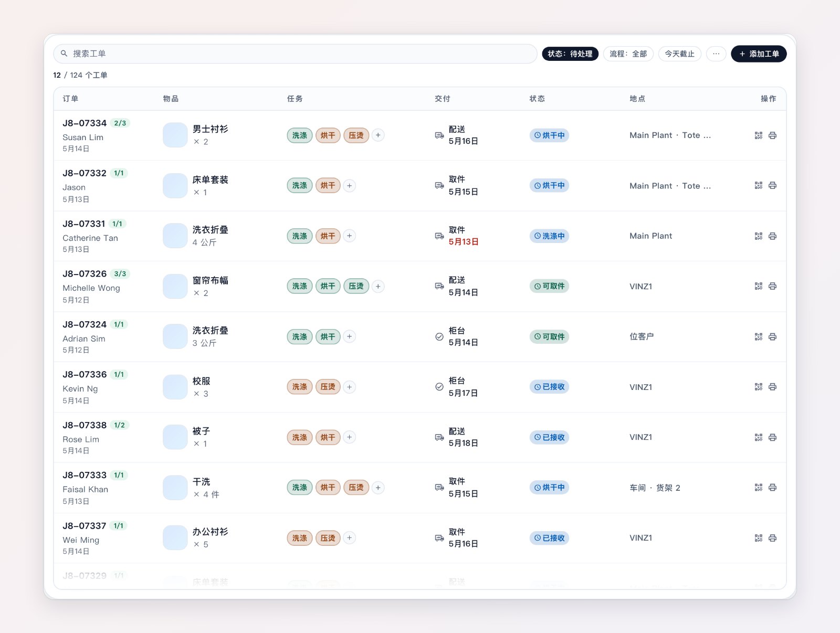
Task: Toggle the 洗涤 task on order J8-07334
Action: pos(300,135)
